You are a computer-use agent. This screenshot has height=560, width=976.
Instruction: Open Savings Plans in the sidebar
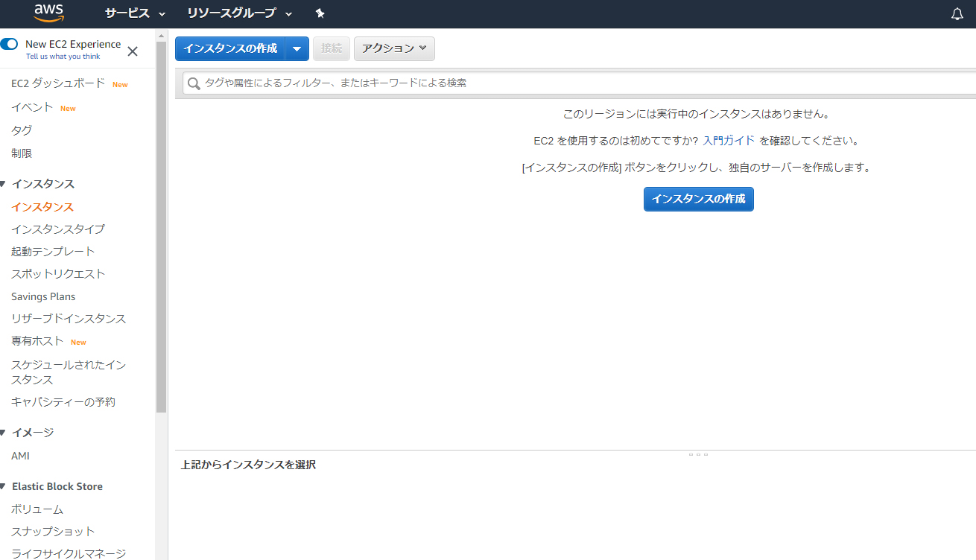[x=43, y=296]
